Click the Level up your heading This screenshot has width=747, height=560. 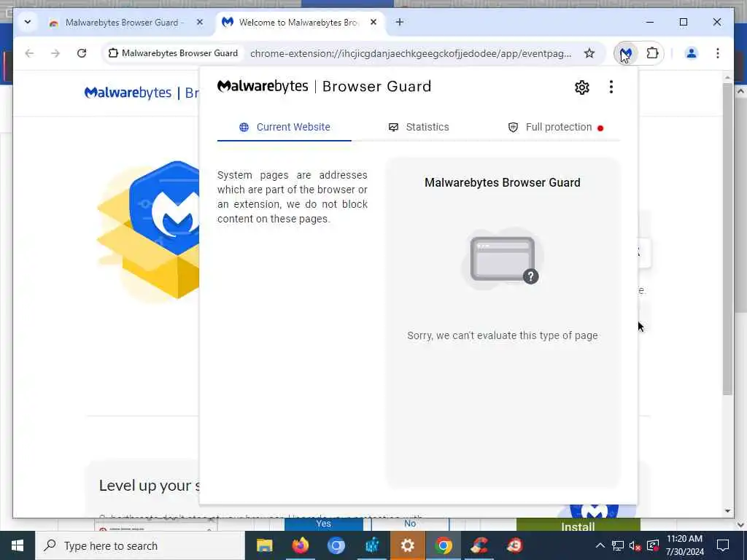pos(149,486)
